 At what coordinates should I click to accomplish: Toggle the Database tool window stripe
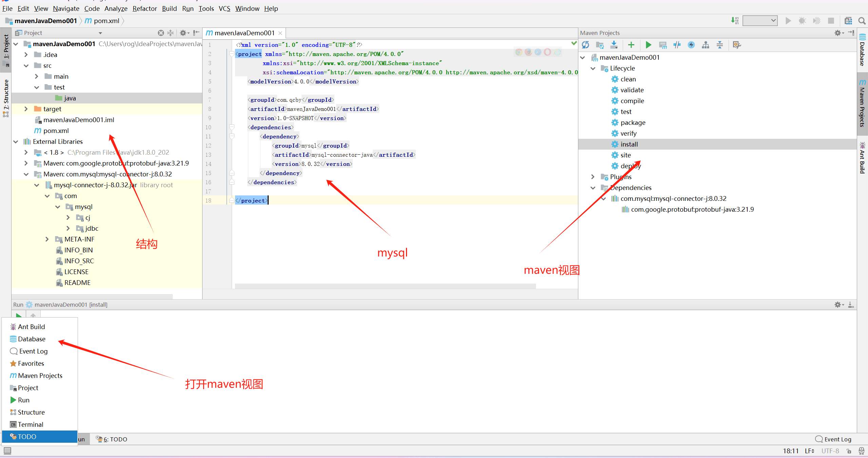coord(863,50)
